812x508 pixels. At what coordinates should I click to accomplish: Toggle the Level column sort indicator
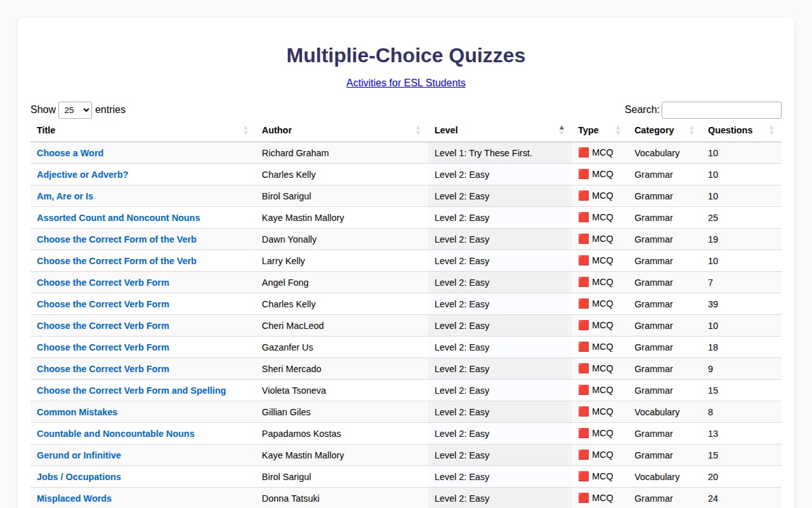pos(561,130)
